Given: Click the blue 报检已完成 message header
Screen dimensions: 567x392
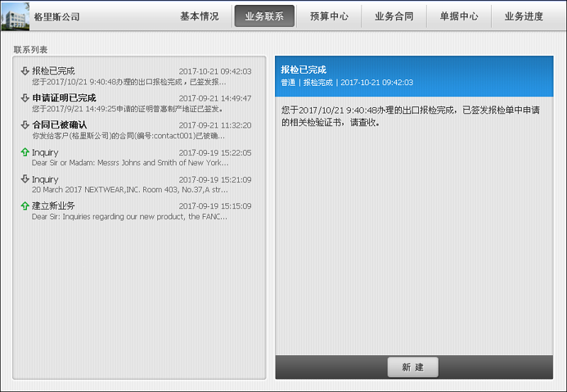Looking at the screenshot, I should tap(413, 76).
